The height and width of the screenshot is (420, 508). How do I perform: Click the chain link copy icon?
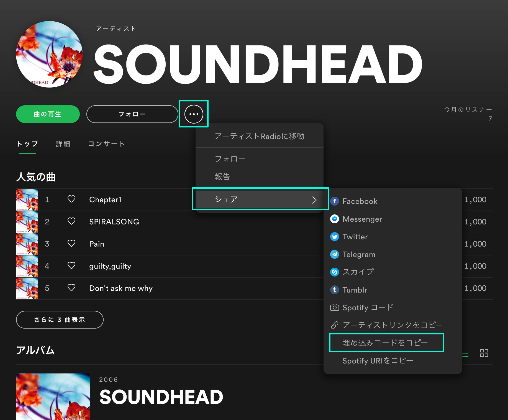pyautogui.click(x=335, y=325)
